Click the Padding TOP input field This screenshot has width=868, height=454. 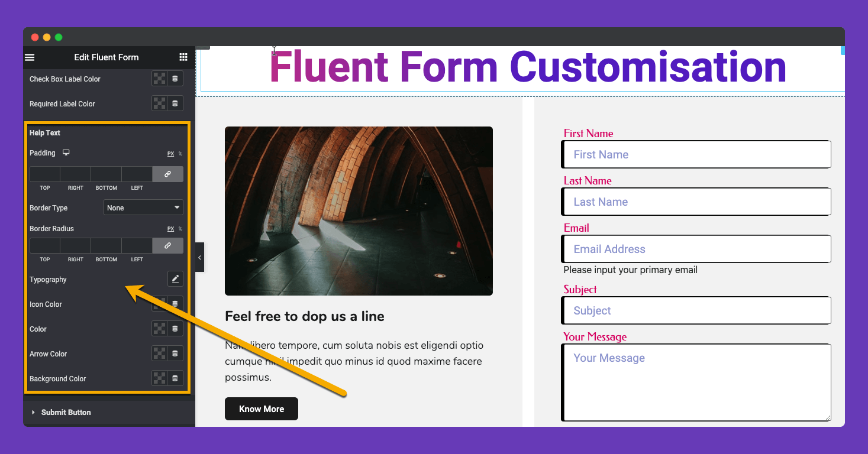(x=45, y=174)
